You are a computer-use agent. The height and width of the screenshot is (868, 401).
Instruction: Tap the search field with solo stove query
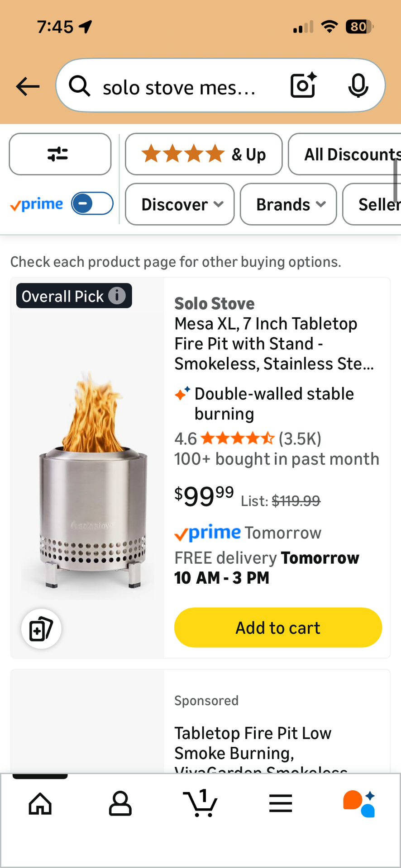[x=181, y=86]
